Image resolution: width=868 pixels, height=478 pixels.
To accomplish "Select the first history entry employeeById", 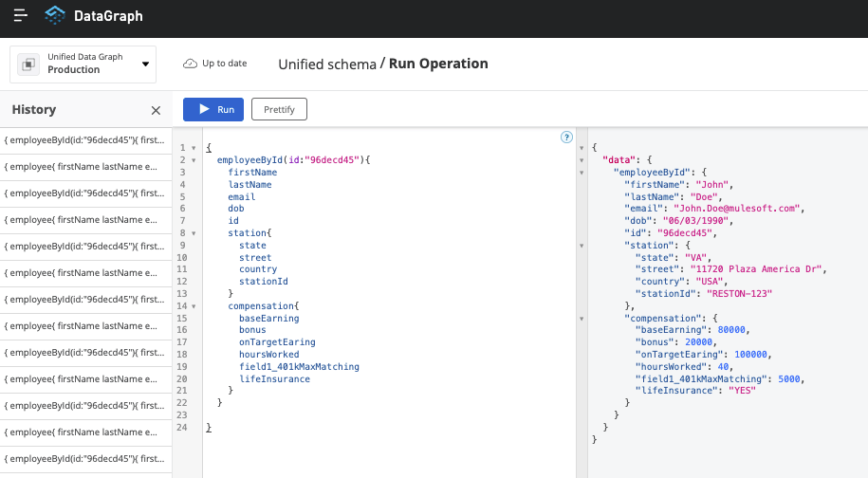I will point(85,140).
